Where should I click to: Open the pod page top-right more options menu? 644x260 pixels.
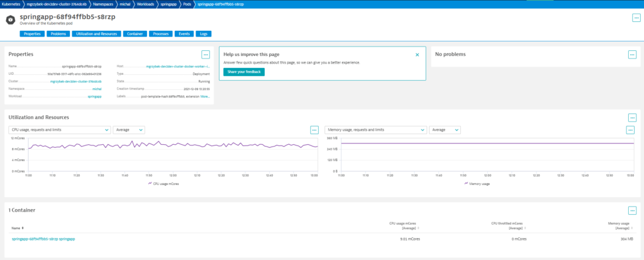[x=636, y=18]
